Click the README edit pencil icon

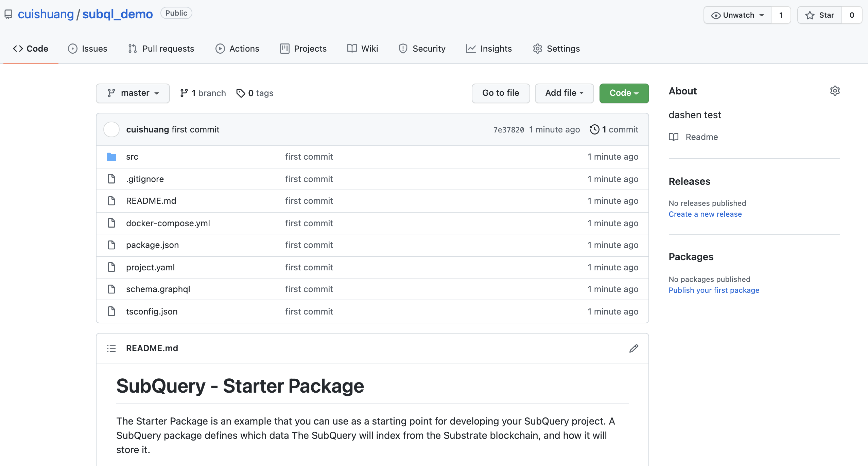(x=633, y=348)
